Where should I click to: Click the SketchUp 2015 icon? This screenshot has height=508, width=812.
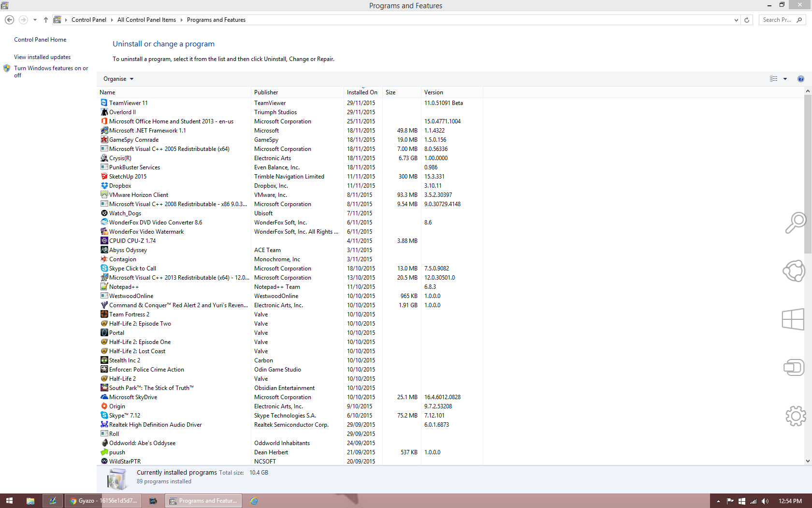104,176
